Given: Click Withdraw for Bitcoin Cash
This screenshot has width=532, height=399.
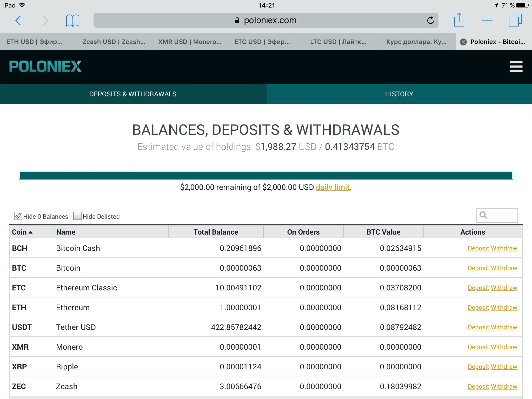Looking at the screenshot, I should click(504, 248).
